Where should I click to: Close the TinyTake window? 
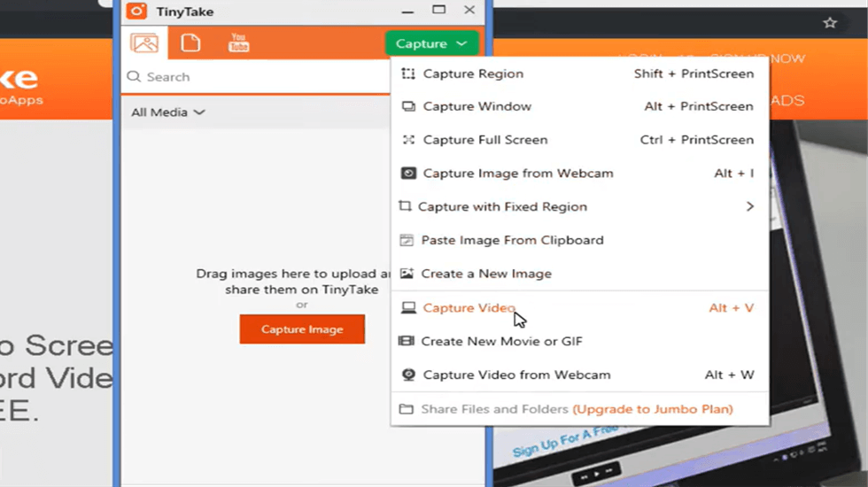coord(469,10)
